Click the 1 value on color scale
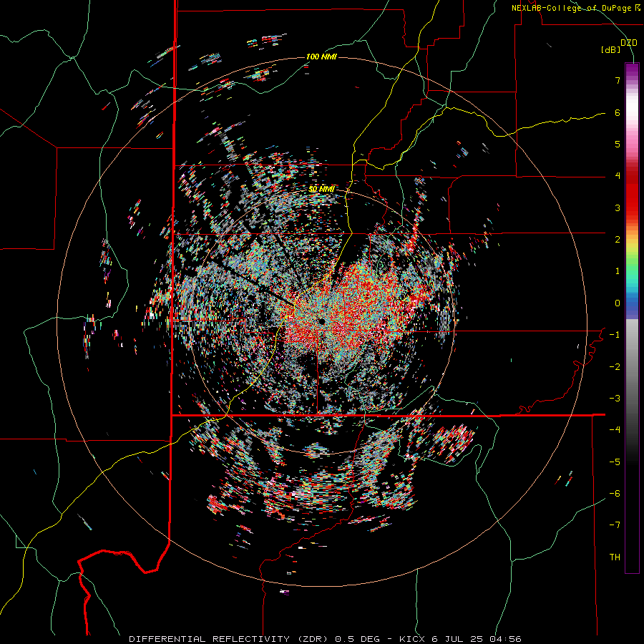The width and height of the screenshot is (644, 644). [618, 271]
